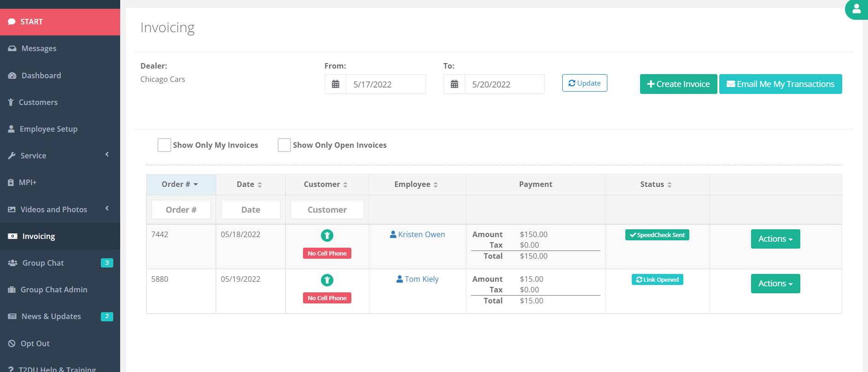Open Messages from the sidebar
This screenshot has width=868, height=372.
39,48
